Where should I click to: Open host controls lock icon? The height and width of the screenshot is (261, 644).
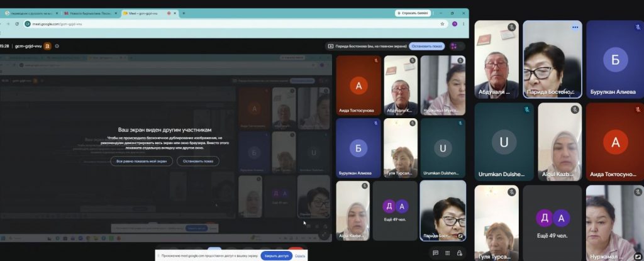460,253
